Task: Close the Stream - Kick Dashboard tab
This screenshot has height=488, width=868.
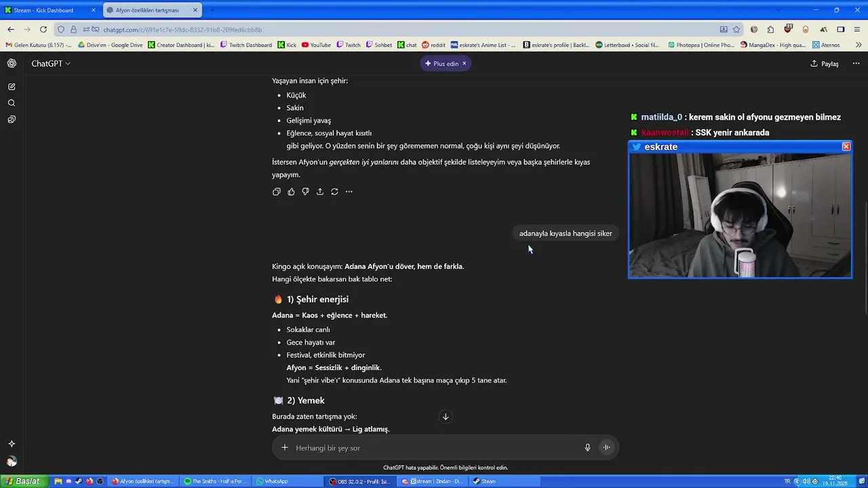Action: 94,10
